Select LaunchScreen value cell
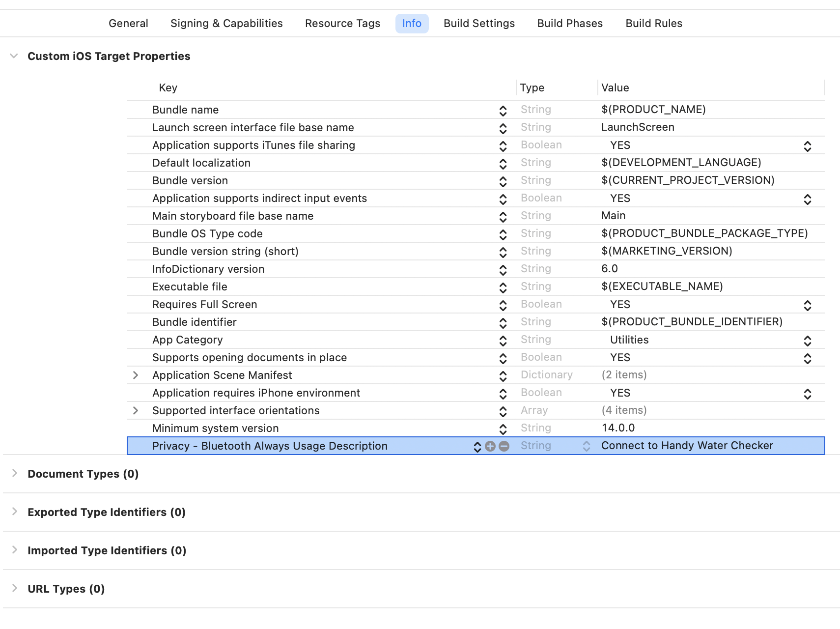This screenshot has height=629, width=840. (638, 127)
